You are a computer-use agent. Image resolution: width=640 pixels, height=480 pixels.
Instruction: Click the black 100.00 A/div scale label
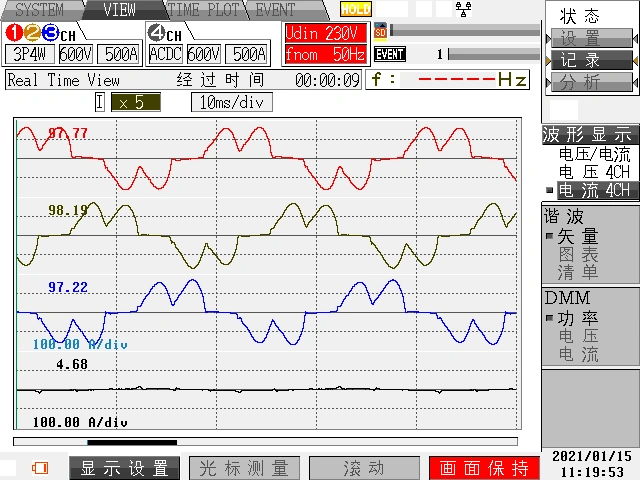click(80, 422)
